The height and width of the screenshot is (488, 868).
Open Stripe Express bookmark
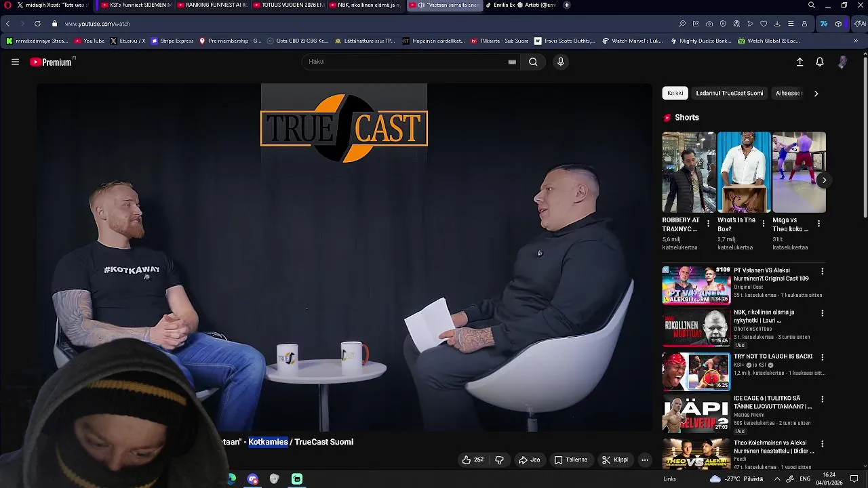coord(172,41)
